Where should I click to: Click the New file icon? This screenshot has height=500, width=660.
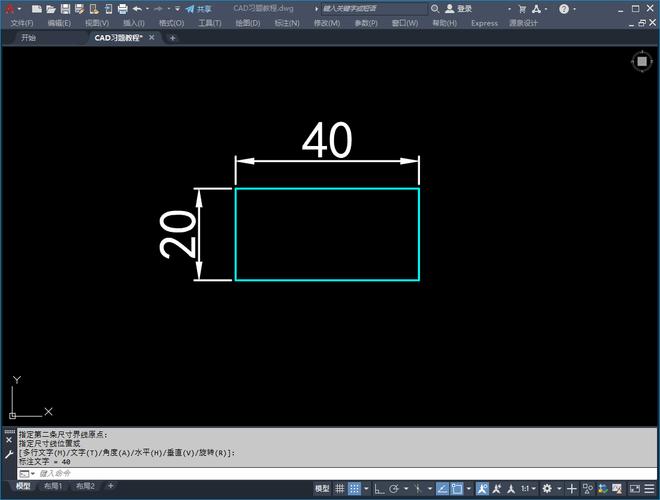[x=37, y=9]
